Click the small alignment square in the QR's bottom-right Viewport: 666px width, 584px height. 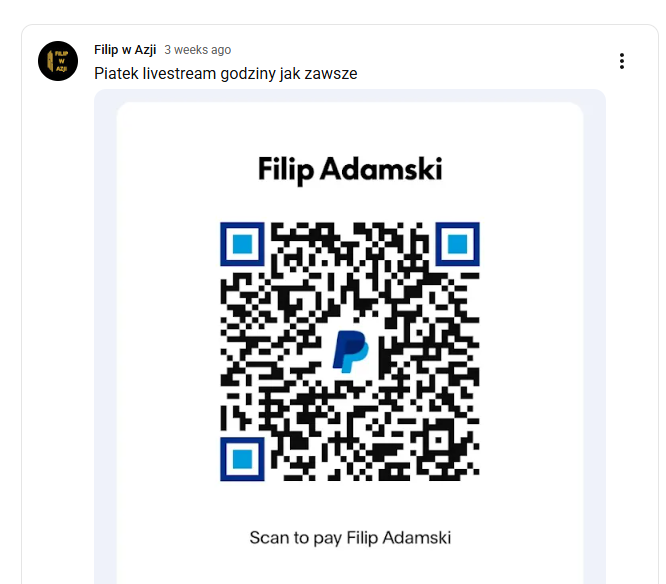click(x=438, y=440)
